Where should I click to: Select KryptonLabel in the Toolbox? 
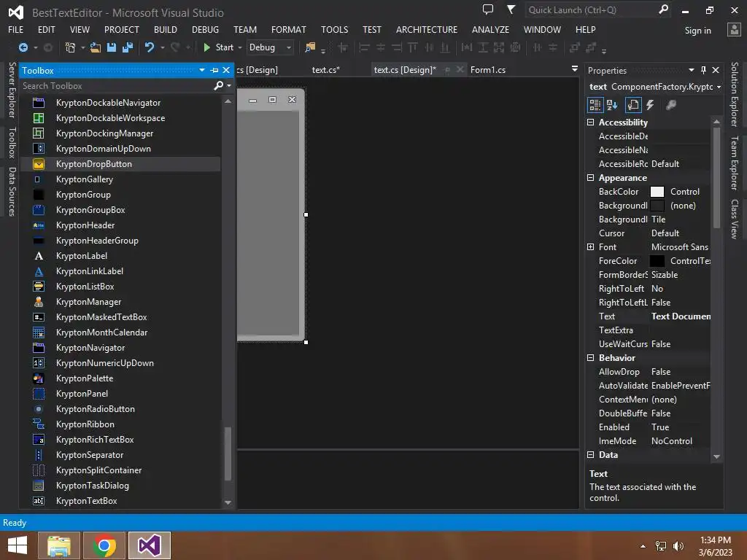point(120,256)
